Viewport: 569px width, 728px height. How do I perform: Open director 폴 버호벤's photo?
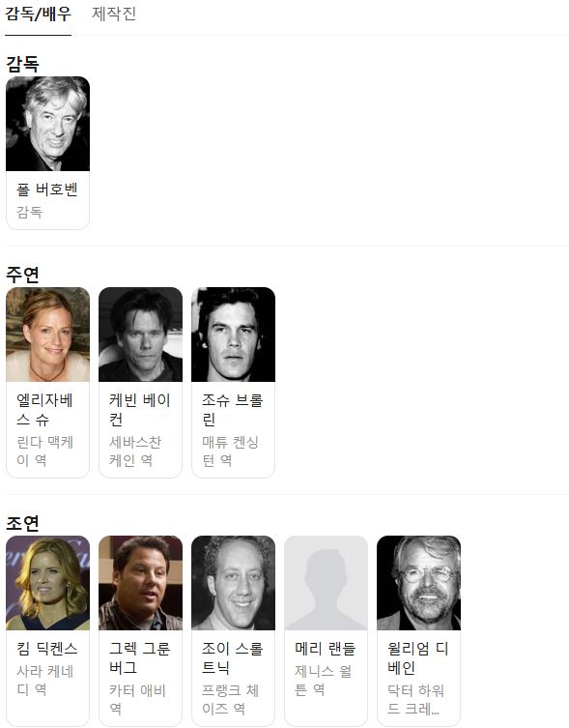tap(47, 124)
